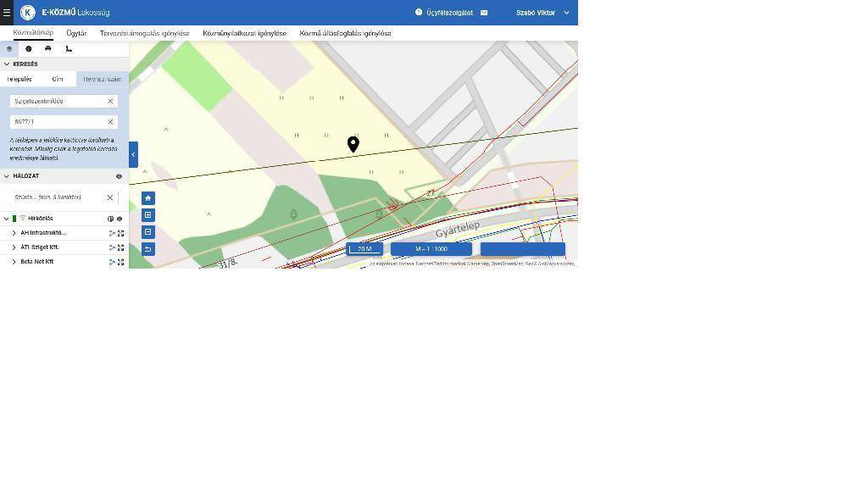Switch to the Közműtérkép tab
868x483 pixels.
pos(33,33)
